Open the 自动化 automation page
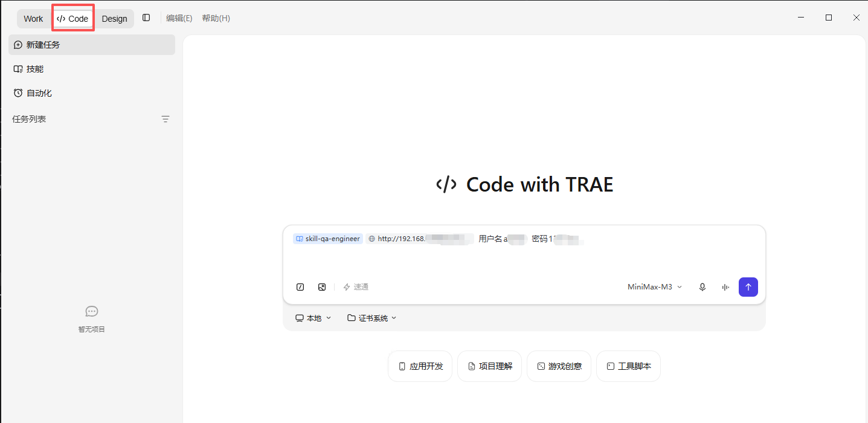868x423 pixels. coord(92,93)
